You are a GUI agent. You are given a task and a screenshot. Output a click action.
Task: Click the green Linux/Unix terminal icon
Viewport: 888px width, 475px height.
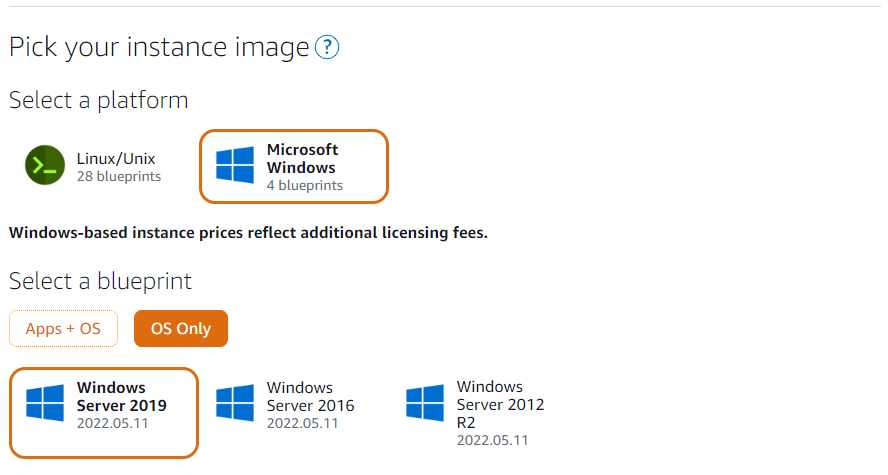(x=45, y=165)
